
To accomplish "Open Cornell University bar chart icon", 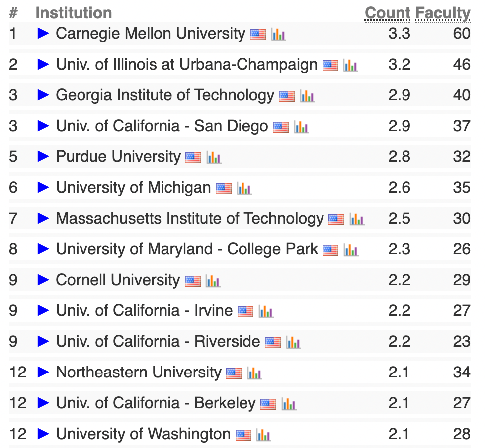I will coord(213,281).
